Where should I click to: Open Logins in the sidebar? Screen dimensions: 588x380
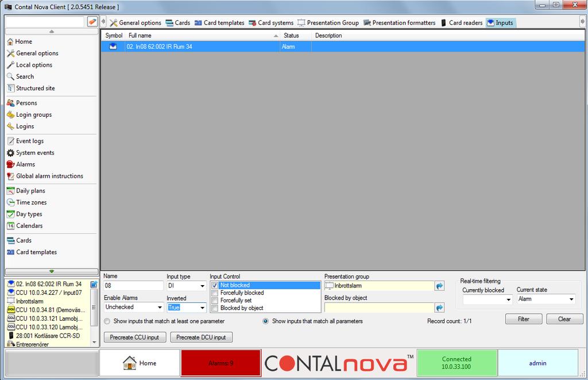(x=21, y=126)
